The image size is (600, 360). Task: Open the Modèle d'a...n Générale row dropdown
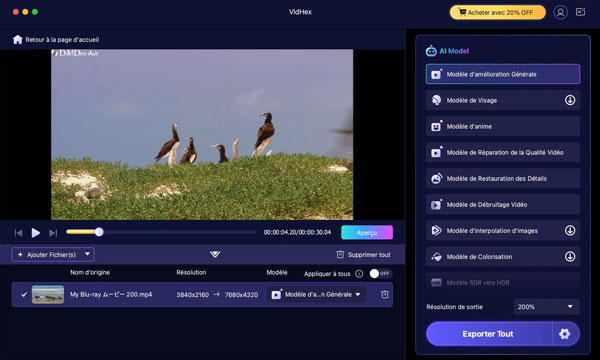pyautogui.click(x=317, y=295)
